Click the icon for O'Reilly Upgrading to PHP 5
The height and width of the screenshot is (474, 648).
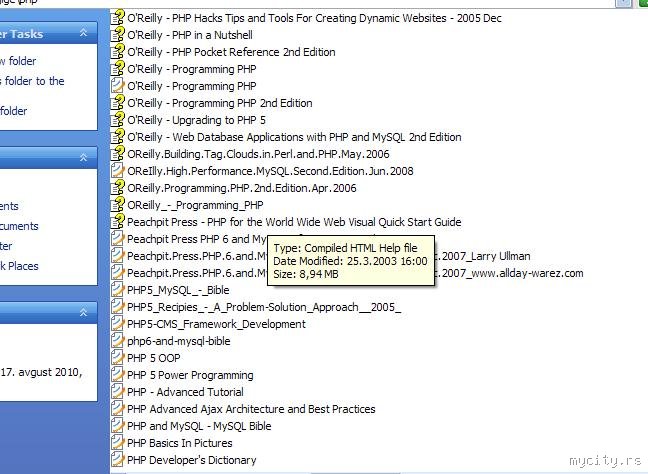tap(118, 119)
